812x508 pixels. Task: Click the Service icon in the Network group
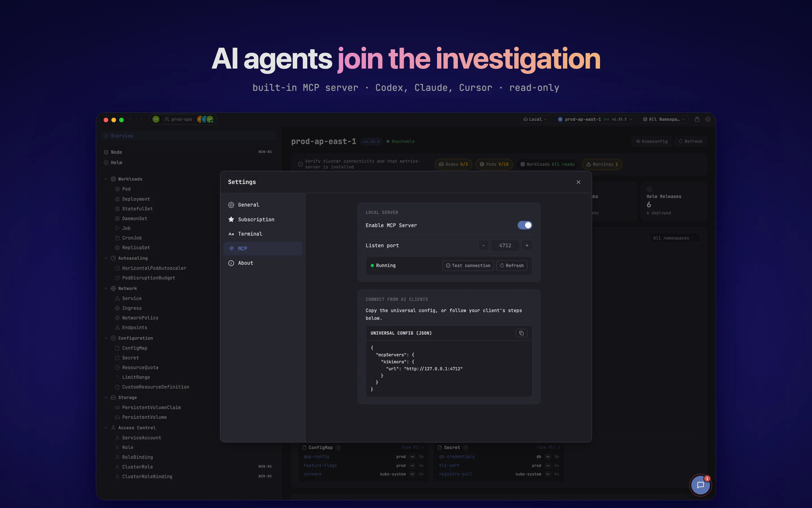click(118, 298)
